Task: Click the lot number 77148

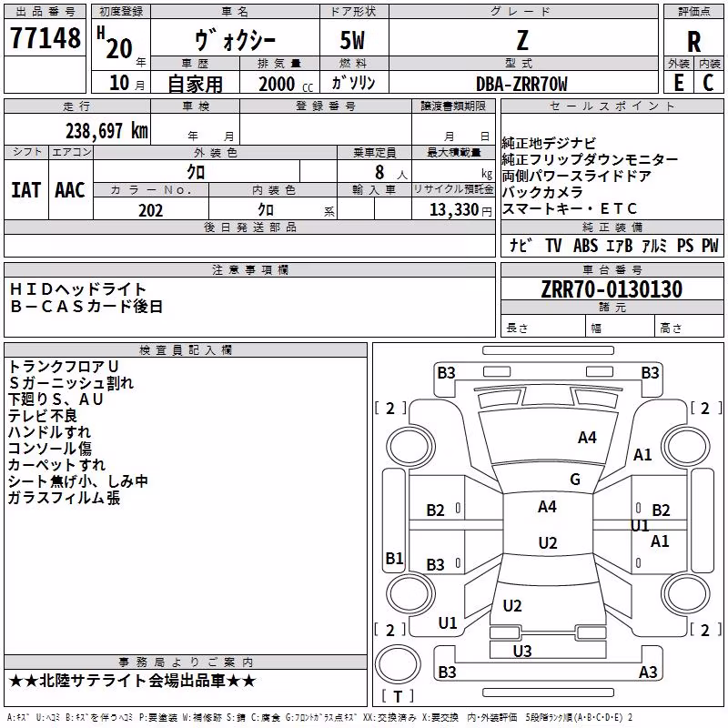Action: click(45, 38)
